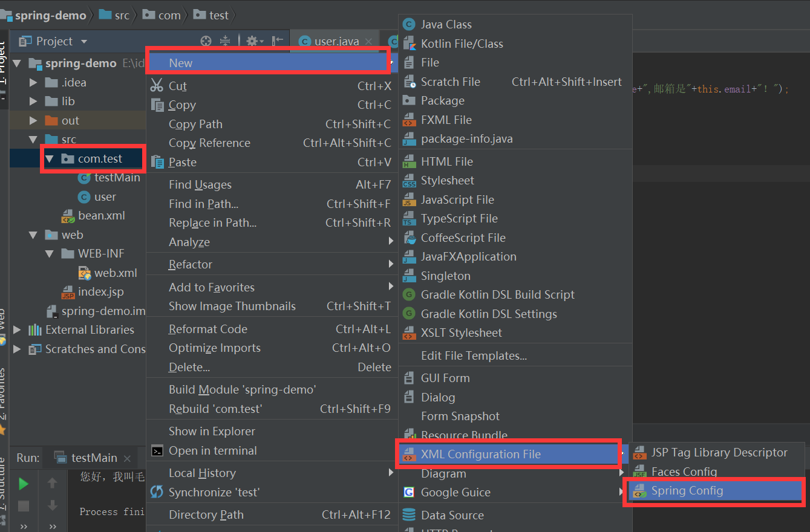Collapse the web folder
The height and width of the screenshot is (532, 810).
point(33,235)
